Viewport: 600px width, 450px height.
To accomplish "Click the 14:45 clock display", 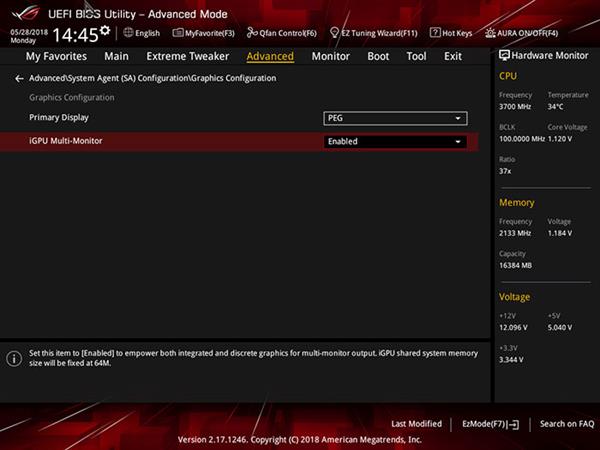I will pyautogui.click(x=75, y=35).
